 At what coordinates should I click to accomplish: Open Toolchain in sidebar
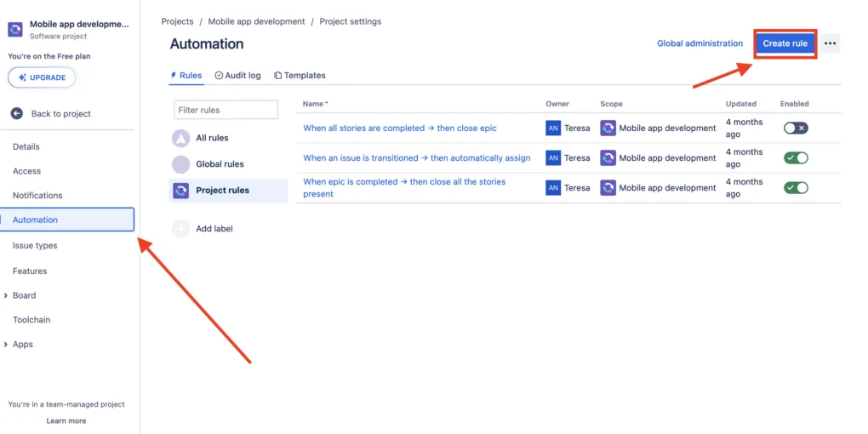(31, 320)
